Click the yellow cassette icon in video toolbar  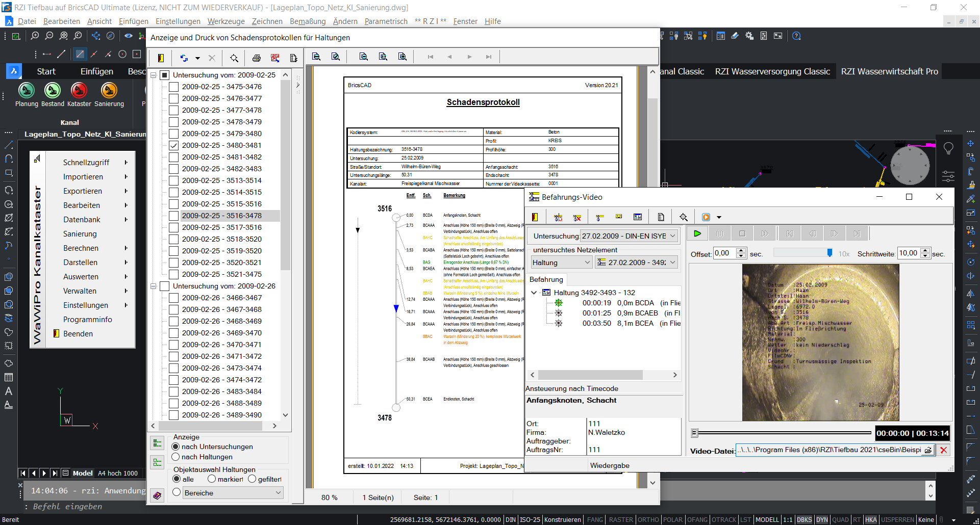619,217
